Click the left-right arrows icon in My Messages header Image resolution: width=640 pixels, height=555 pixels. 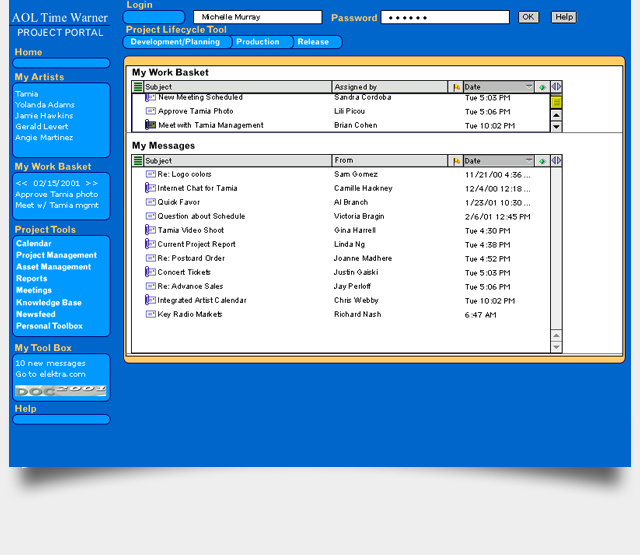click(556, 160)
